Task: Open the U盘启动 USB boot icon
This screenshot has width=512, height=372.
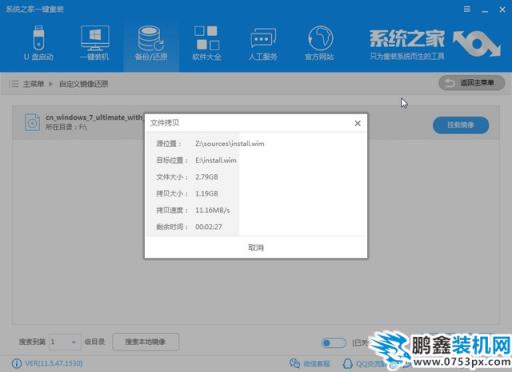Action: (x=39, y=38)
